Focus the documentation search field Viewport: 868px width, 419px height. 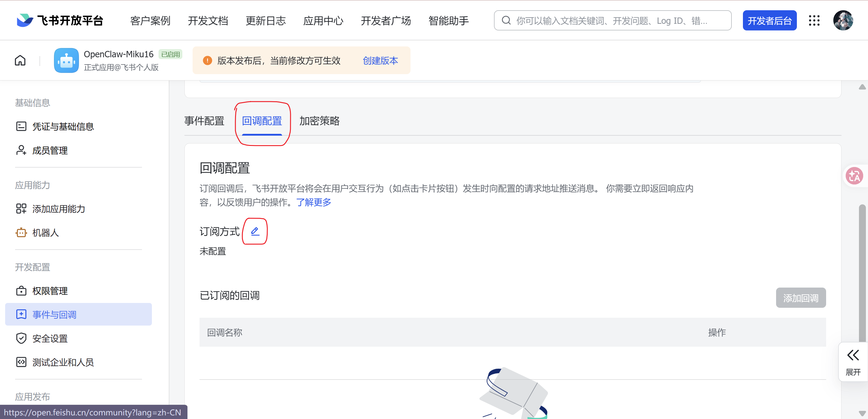click(612, 20)
